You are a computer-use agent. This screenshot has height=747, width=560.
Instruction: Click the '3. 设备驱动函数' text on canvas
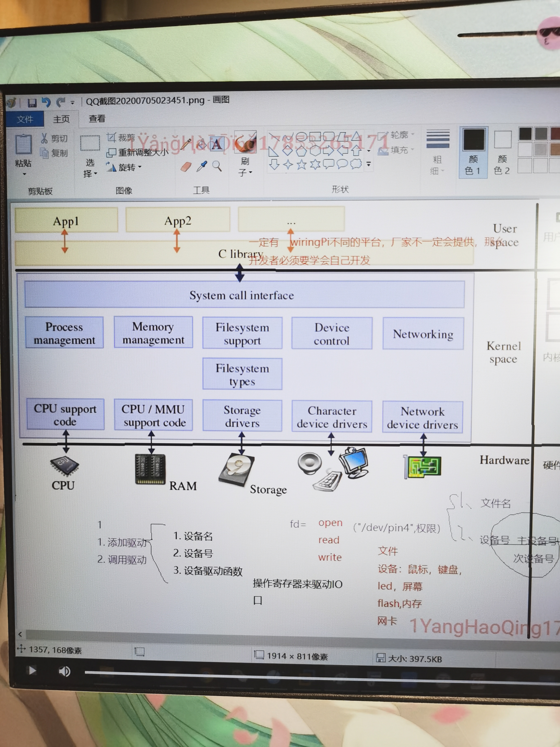pyautogui.click(x=208, y=571)
